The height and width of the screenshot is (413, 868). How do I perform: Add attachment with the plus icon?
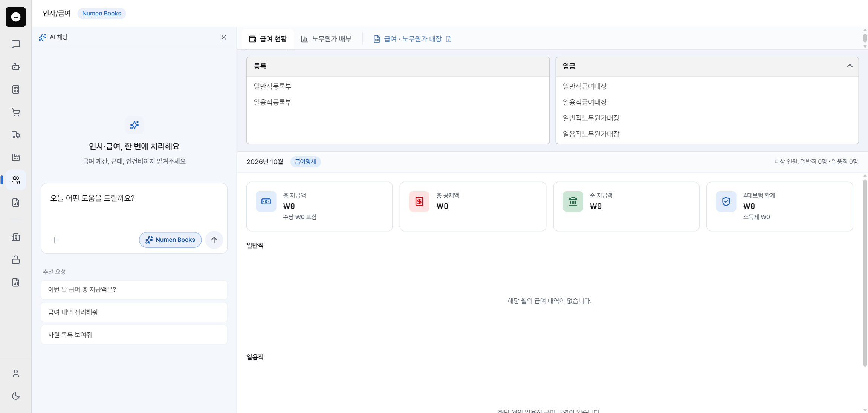coord(55,240)
